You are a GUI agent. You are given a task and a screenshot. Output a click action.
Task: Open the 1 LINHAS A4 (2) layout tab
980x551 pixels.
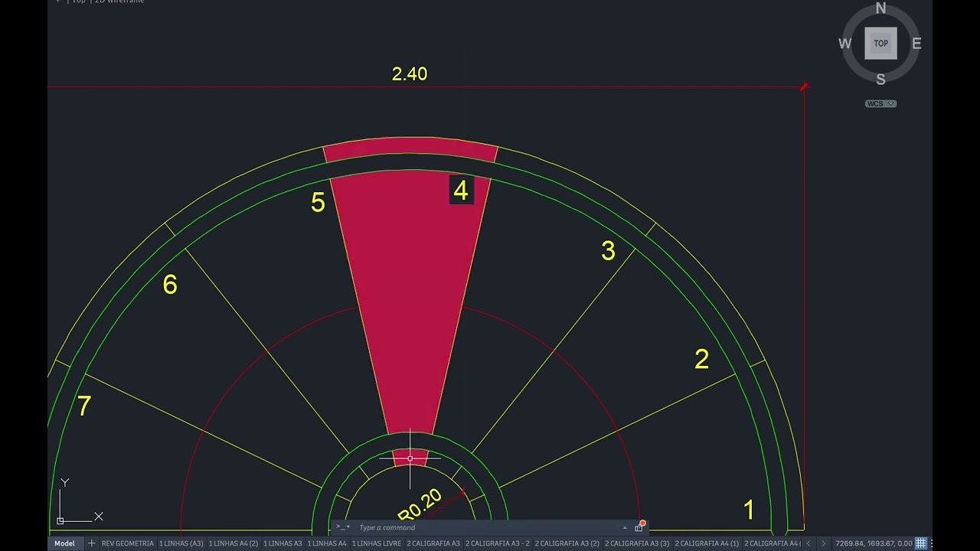[x=234, y=543]
